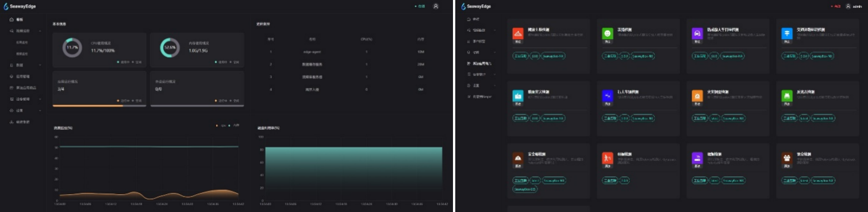Toggle the orange cpu legend in resource chart
This screenshot has width=868, height=212.
click(x=220, y=125)
